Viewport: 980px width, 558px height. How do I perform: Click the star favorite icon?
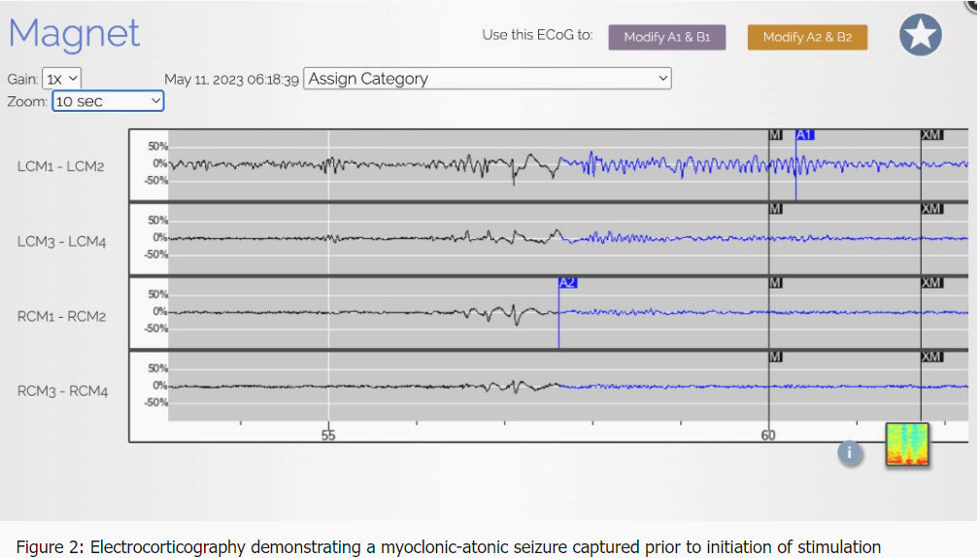coord(920,36)
